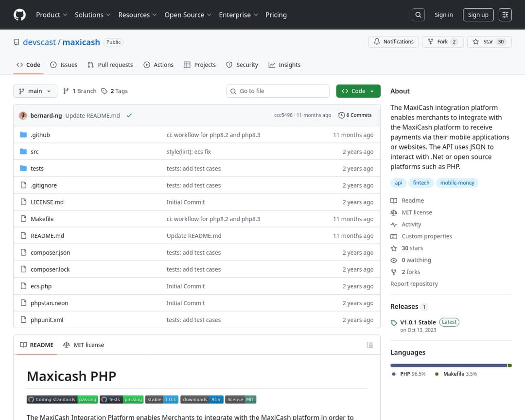
Task: Expand the Resources menu
Action: [x=137, y=15]
